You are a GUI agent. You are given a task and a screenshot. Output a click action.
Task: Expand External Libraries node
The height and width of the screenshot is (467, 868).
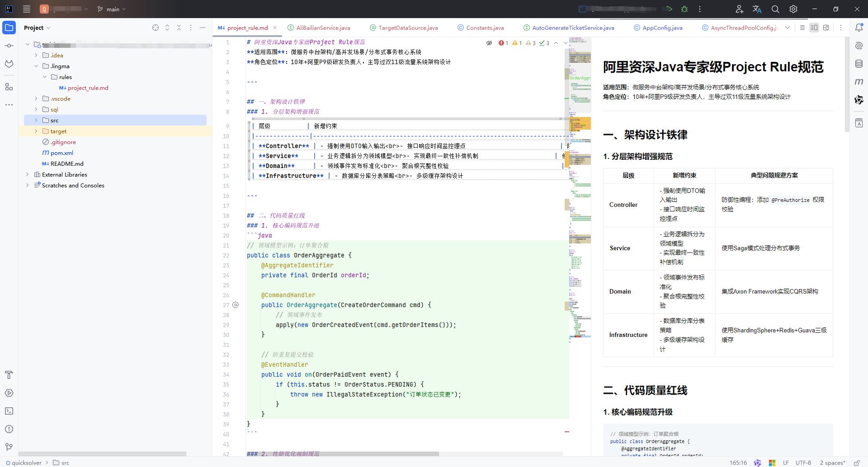tap(28, 174)
